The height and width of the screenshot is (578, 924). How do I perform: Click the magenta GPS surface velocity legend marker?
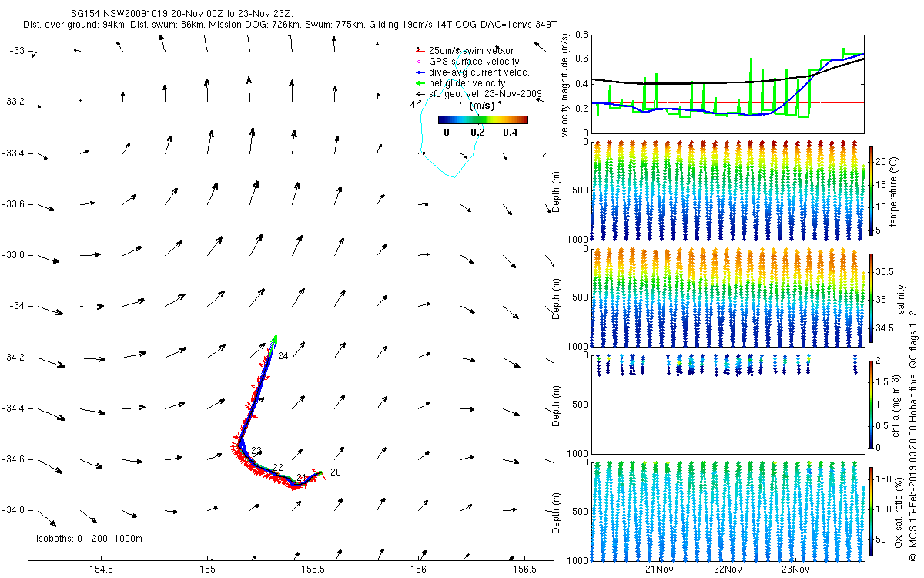[x=420, y=61]
